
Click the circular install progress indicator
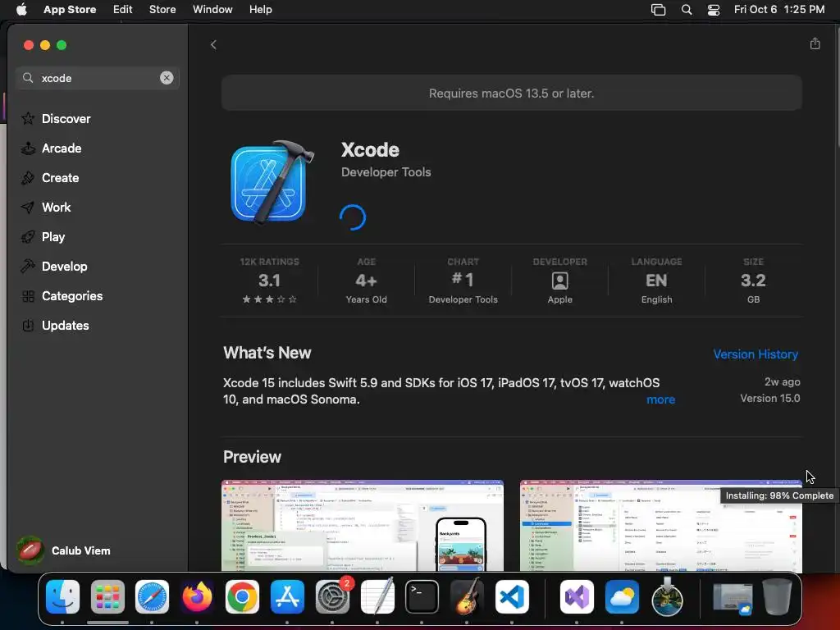tap(353, 217)
